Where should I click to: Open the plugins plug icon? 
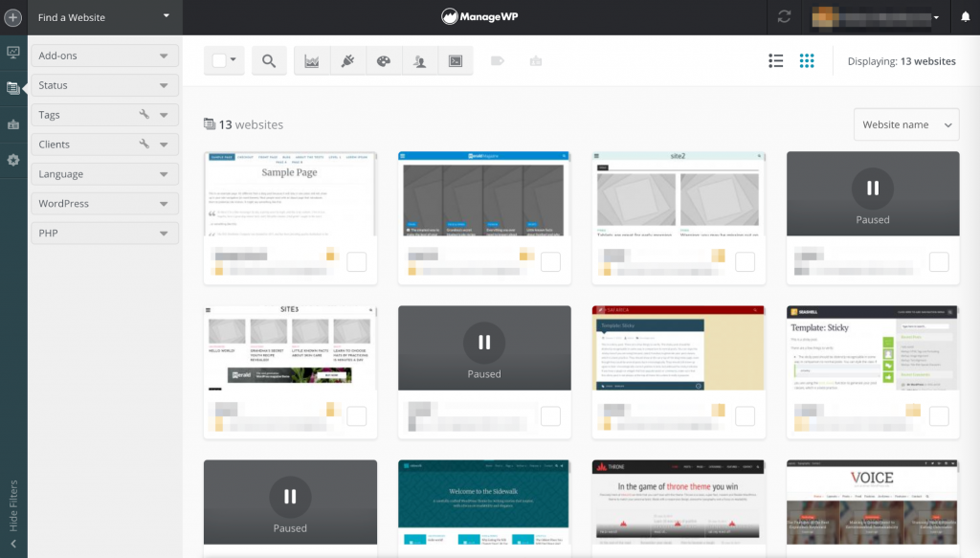(x=347, y=60)
